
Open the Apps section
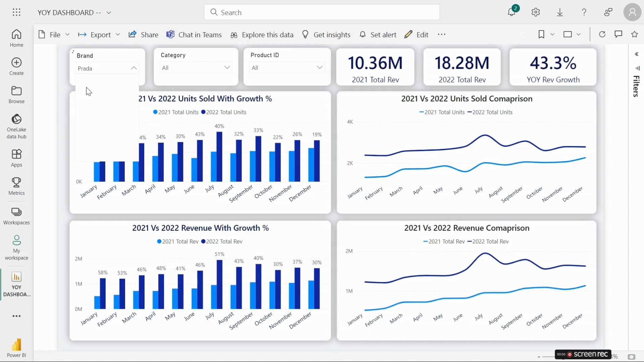pyautogui.click(x=16, y=158)
